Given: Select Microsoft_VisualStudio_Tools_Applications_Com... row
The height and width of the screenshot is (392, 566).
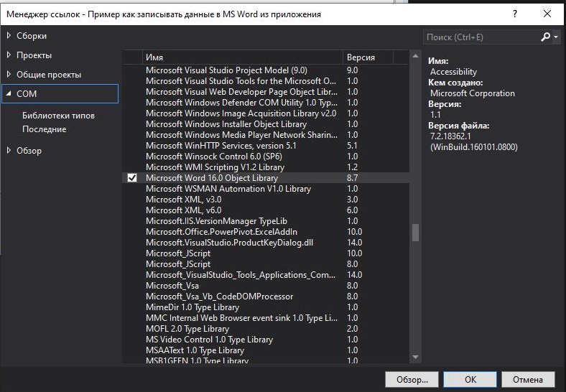Looking at the screenshot, I should (266, 275).
